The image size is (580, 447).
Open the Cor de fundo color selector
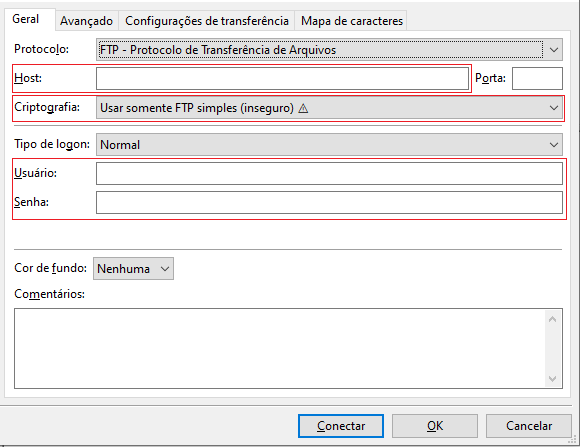pyautogui.click(x=133, y=268)
